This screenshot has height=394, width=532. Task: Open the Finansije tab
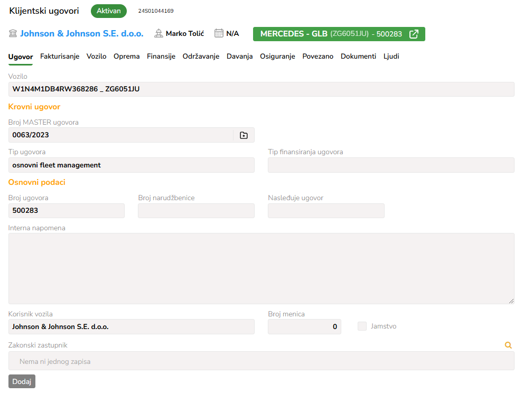[161, 57]
